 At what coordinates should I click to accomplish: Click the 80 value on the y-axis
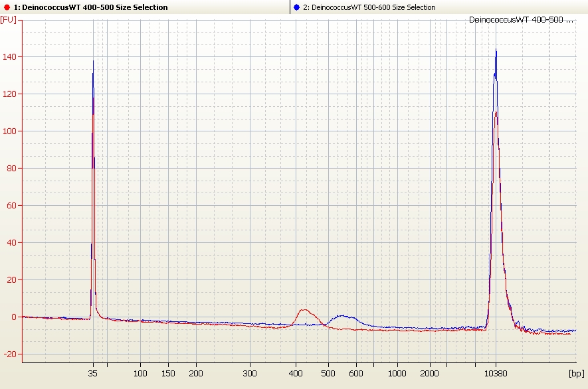coord(11,169)
